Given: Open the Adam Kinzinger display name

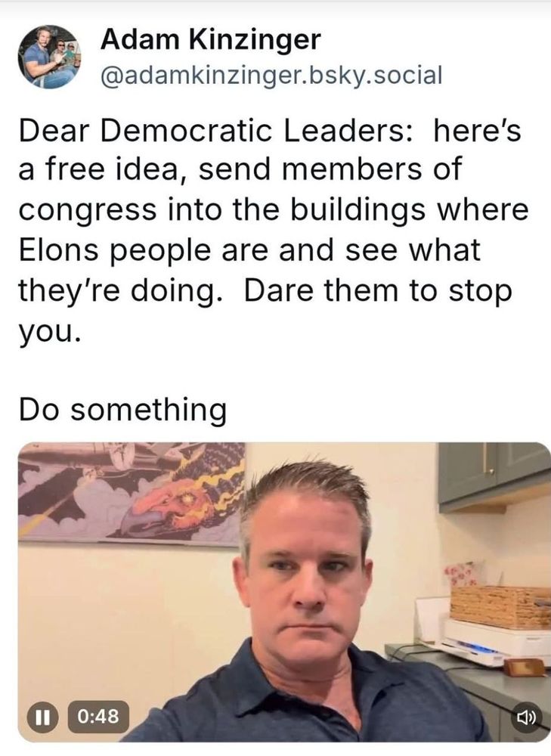Looking at the screenshot, I should (x=210, y=40).
